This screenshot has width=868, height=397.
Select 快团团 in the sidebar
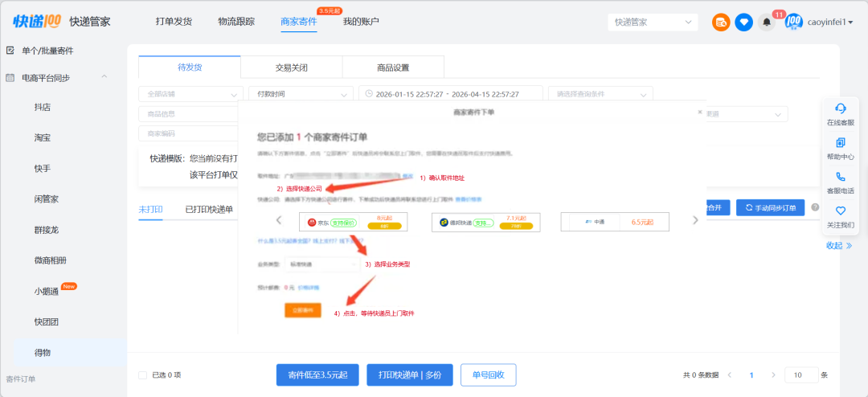[x=47, y=321]
